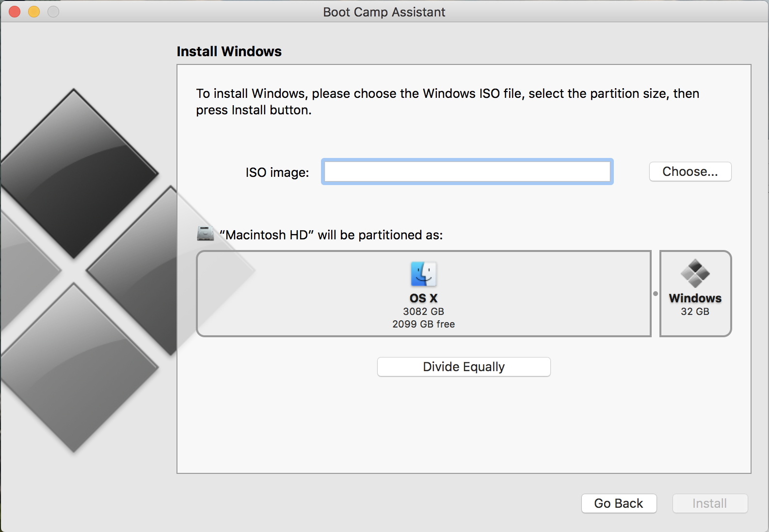This screenshot has height=532, width=769.
Task: Click the Macintosh HD partitioned-as label
Action: (x=331, y=235)
